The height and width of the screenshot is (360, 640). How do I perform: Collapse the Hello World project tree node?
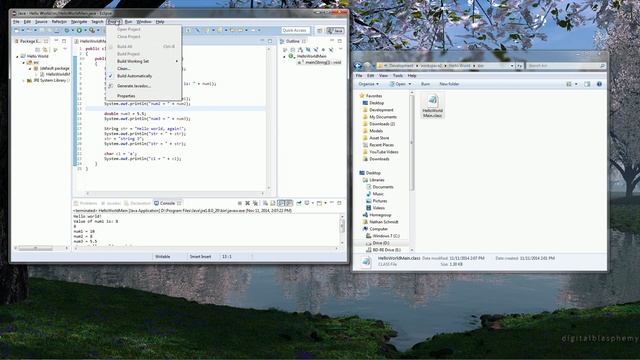[18, 56]
